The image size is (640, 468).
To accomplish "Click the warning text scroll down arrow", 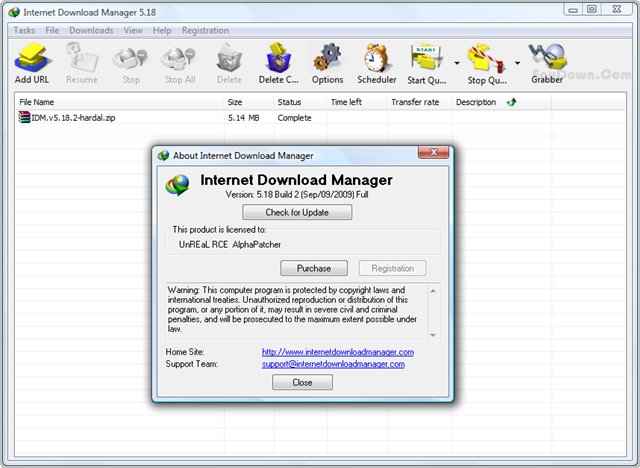I will click(x=433, y=335).
